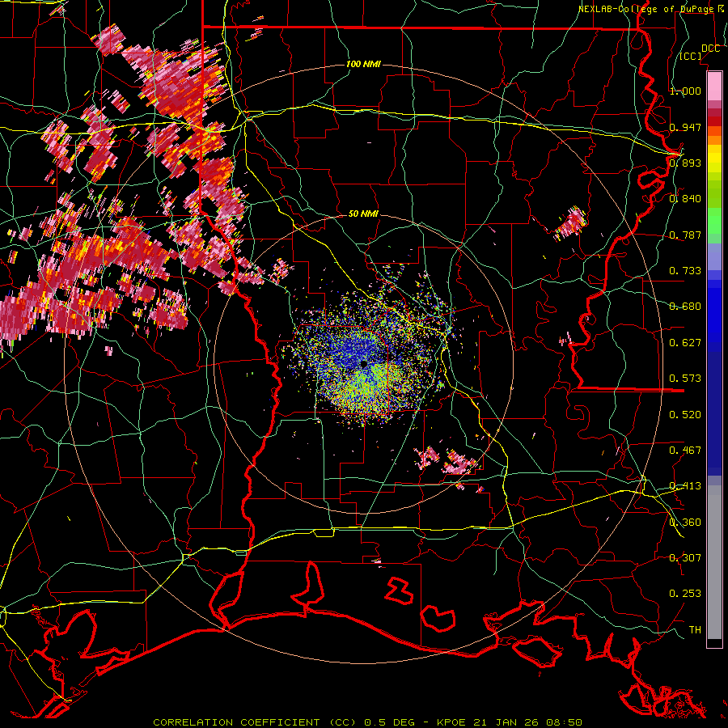Click the 0.627 color bar value

point(685,343)
